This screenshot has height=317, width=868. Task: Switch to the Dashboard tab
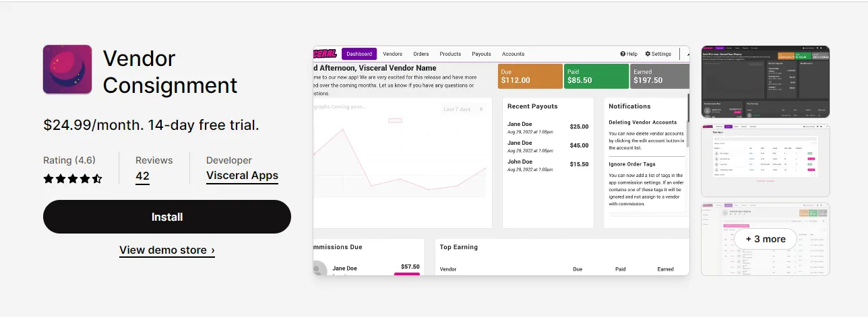pos(359,54)
